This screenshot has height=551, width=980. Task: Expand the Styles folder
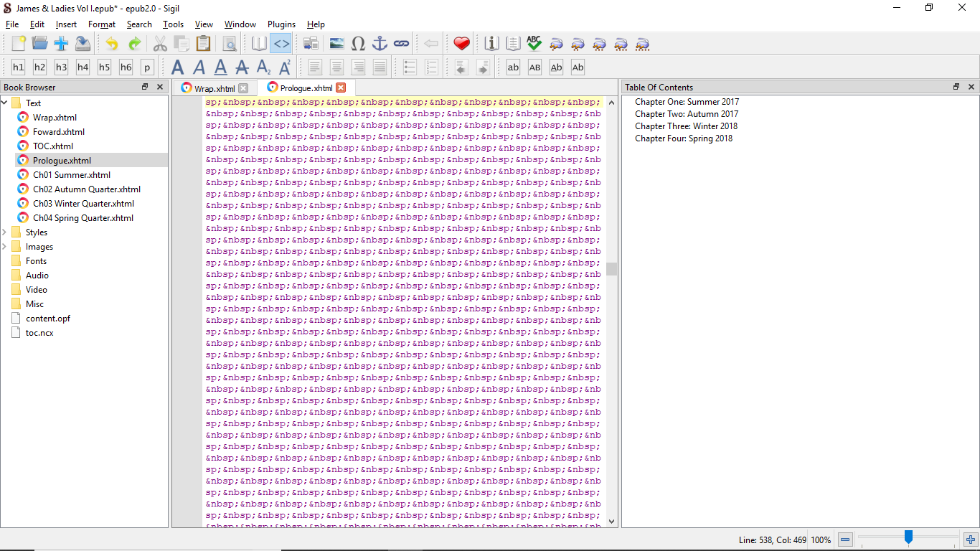(x=4, y=232)
